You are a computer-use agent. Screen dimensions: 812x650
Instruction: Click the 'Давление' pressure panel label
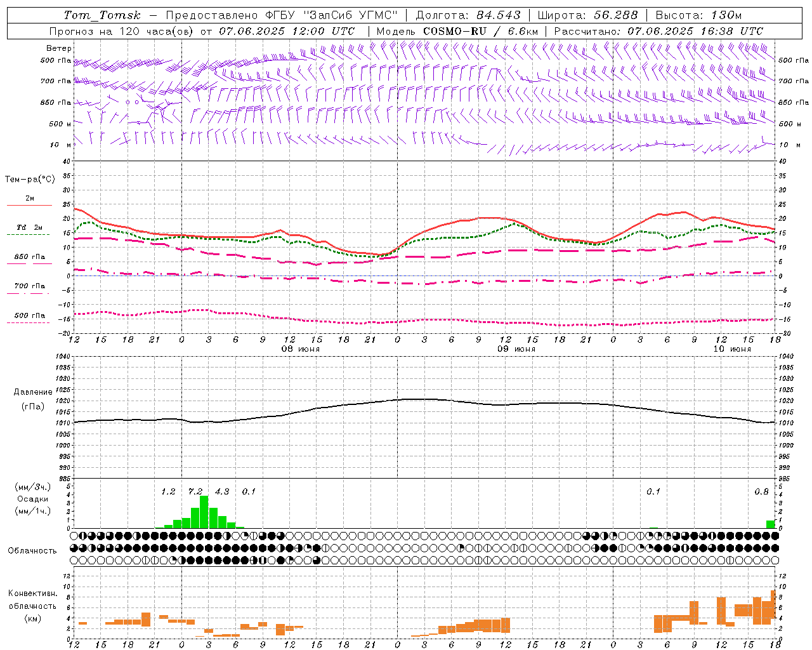click(x=33, y=392)
